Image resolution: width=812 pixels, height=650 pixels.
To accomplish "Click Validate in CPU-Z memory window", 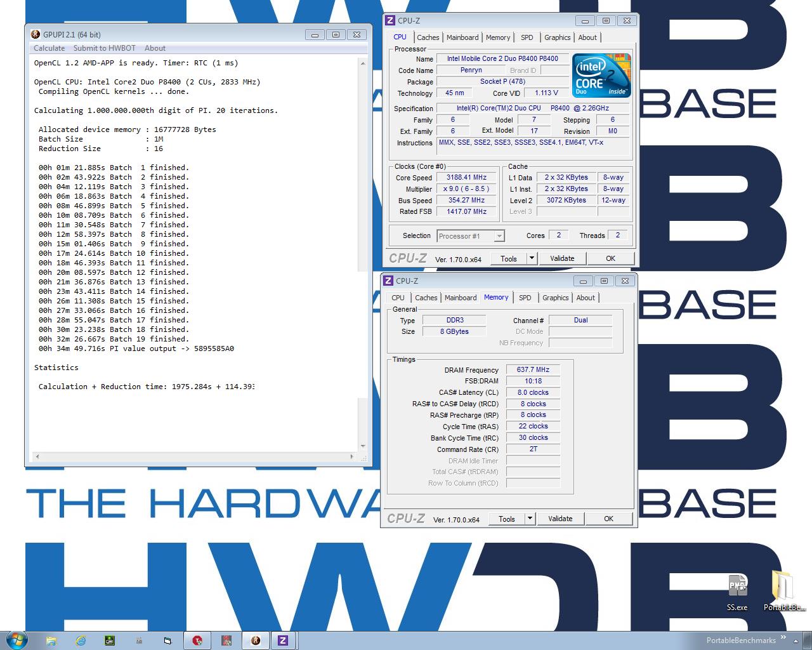I will 560,519.
